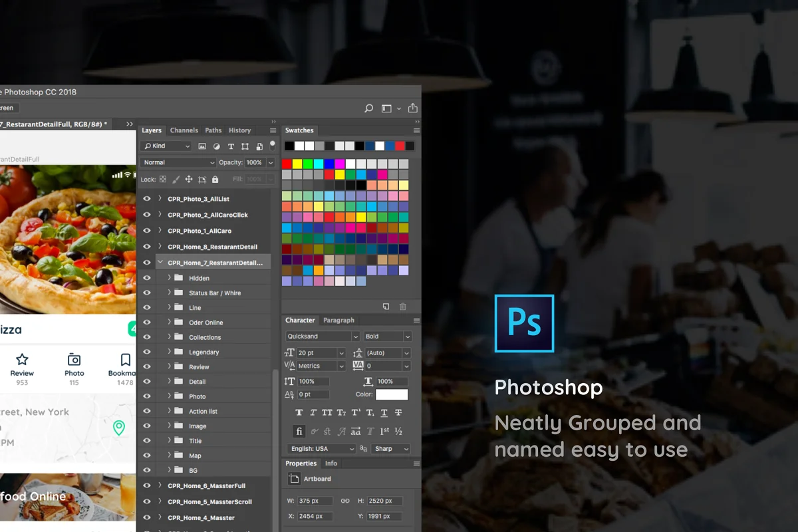
Task: Apply Small Caps style
Action: pyautogui.click(x=341, y=413)
